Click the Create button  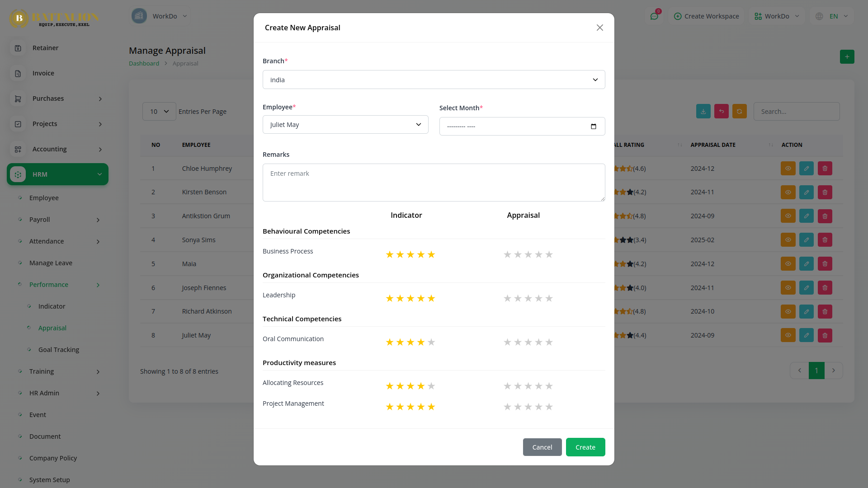585,447
